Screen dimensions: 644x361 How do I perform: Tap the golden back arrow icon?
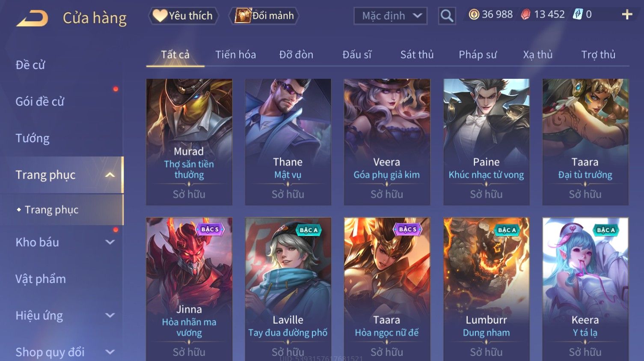[32, 18]
